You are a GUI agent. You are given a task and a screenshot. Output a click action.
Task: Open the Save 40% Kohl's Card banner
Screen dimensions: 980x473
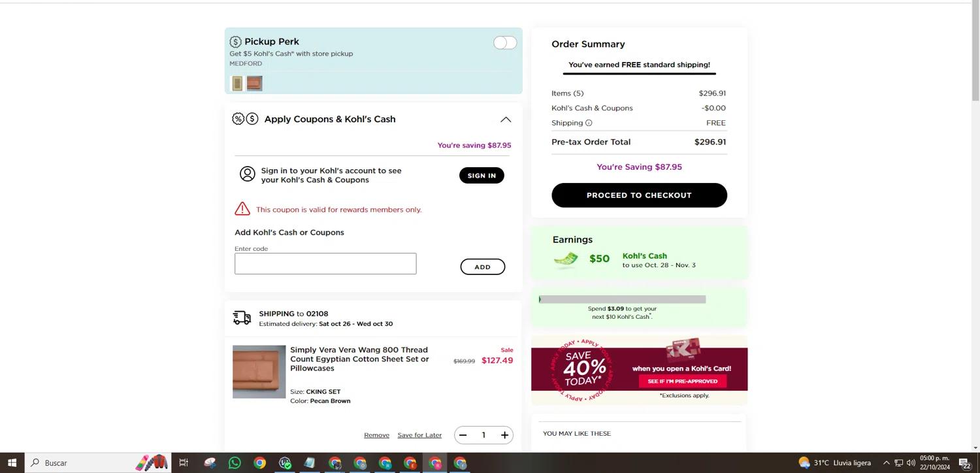(x=639, y=370)
